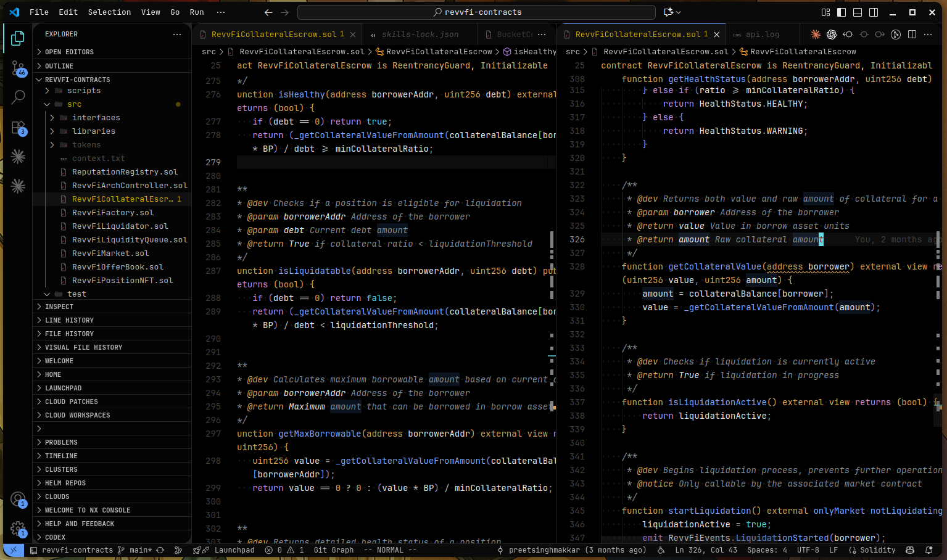Go to next change using the arrow-circle icon
Viewport: 947px width, 560px height.
(x=880, y=35)
